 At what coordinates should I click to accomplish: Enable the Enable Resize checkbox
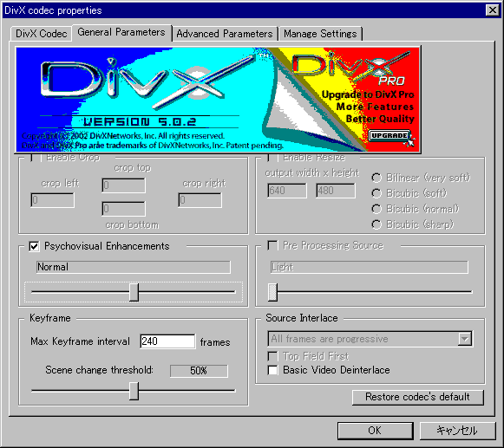(x=272, y=158)
